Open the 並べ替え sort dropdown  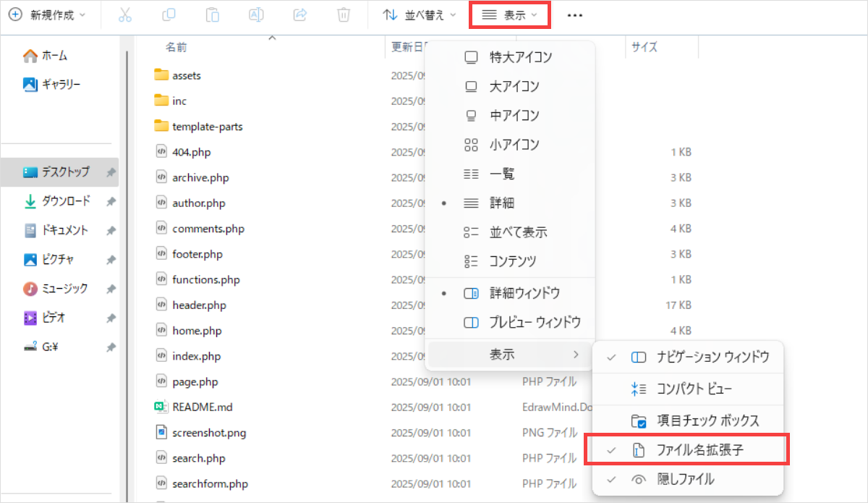pos(420,15)
